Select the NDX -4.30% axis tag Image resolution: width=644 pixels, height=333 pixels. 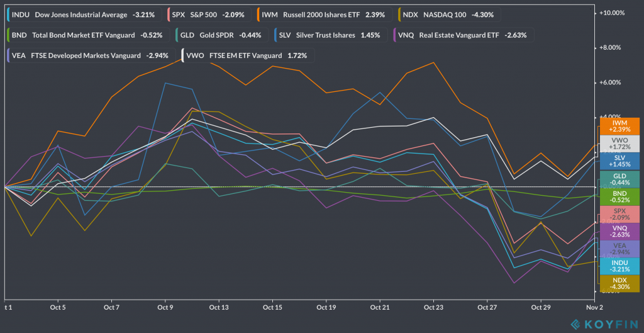click(619, 284)
